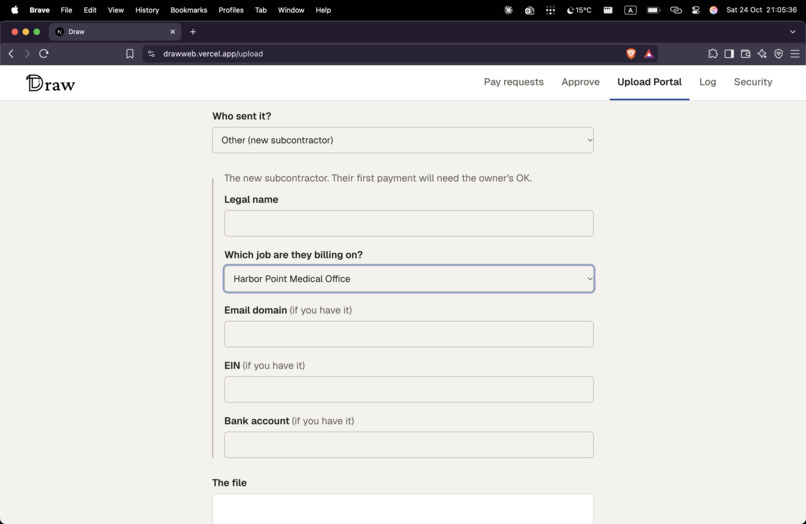Open the View menu

pyautogui.click(x=116, y=10)
